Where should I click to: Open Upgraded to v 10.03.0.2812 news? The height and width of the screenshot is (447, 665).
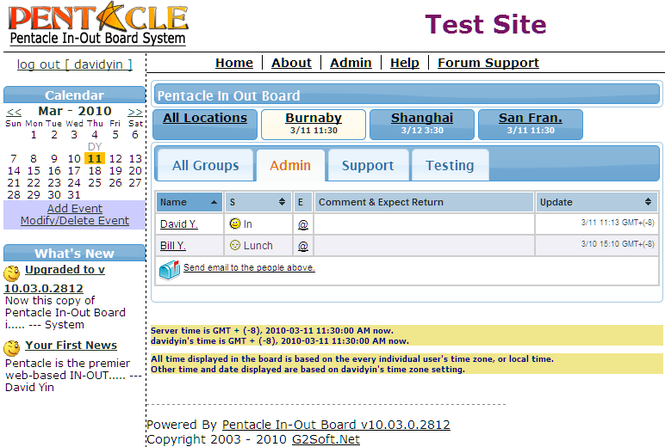(x=54, y=279)
